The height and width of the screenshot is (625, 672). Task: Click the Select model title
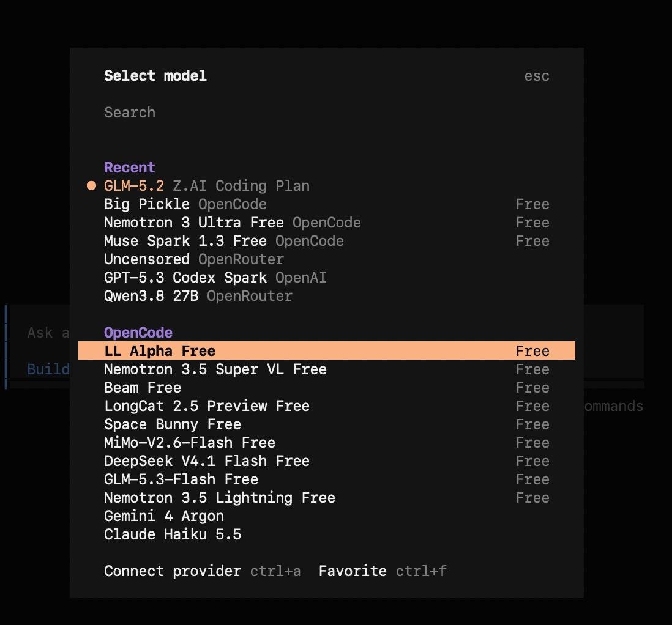(155, 76)
